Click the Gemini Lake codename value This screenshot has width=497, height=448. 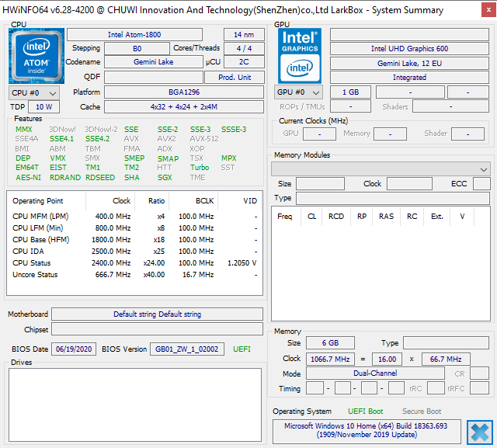pyautogui.click(x=154, y=62)
